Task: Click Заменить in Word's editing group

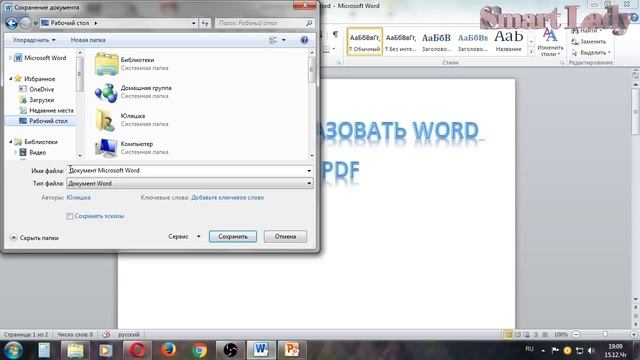Action: click(x=589, y=42)
